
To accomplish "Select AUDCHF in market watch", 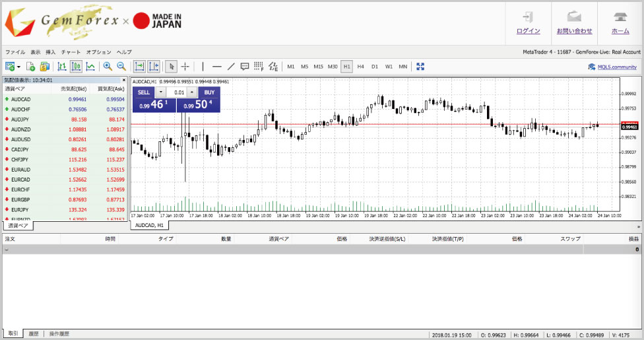I will tap(65, 110).
